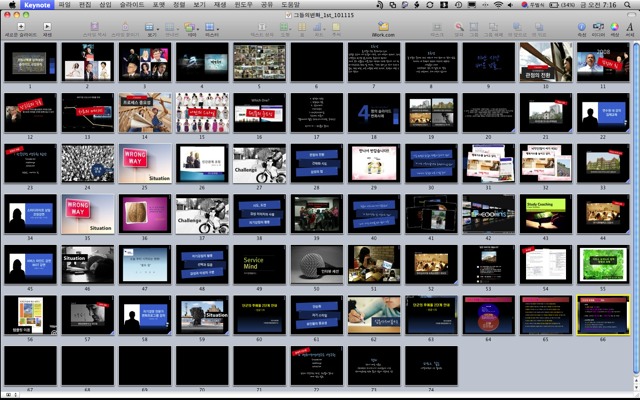Click the 마스크 mask icon

(437, 27)
